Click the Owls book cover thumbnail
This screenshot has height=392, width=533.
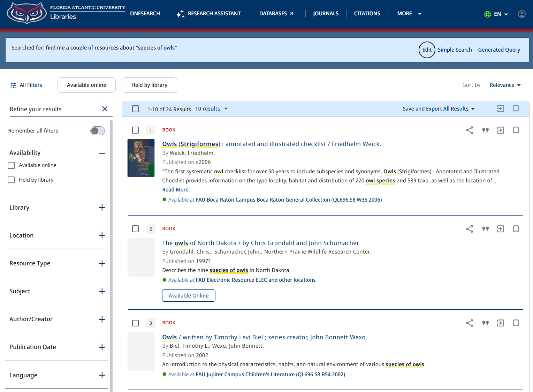141,158
